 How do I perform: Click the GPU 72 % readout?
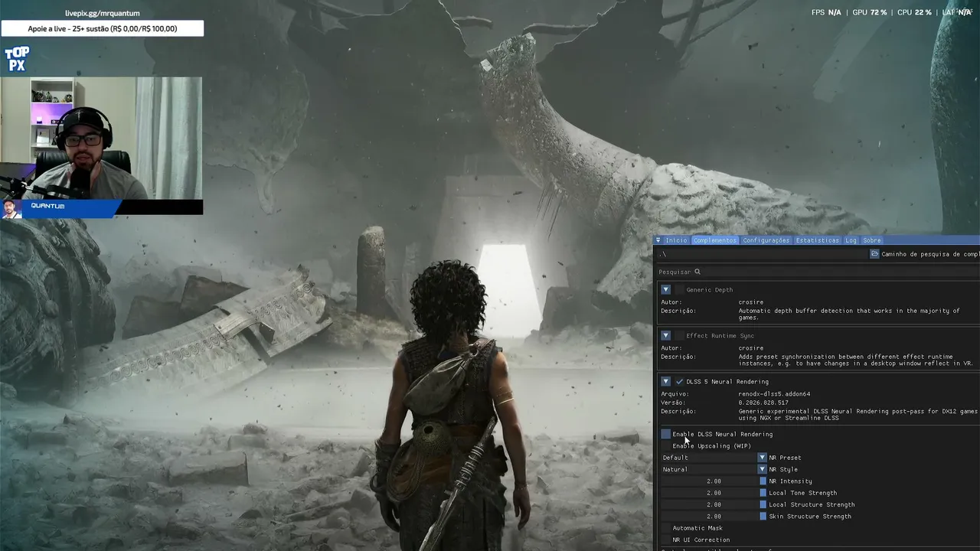[x=869, y=12]
